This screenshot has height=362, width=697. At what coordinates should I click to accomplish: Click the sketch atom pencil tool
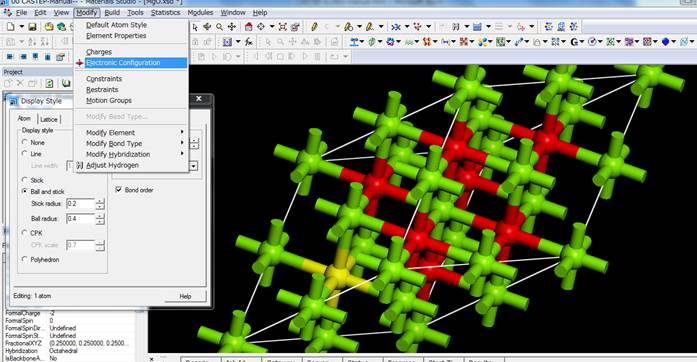(x=314, y=27)
